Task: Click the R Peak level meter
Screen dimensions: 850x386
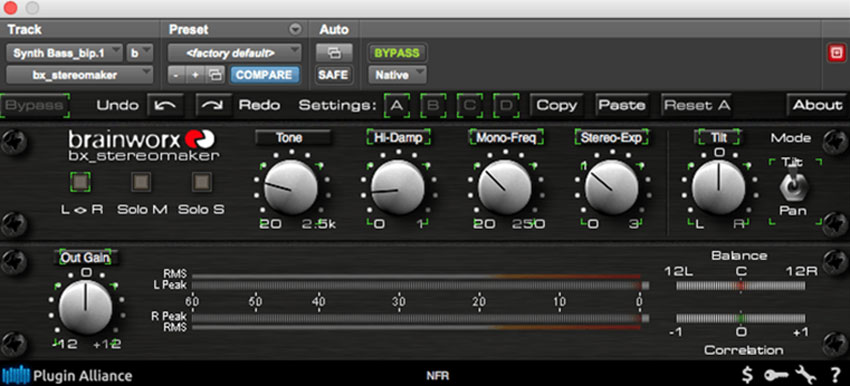Action: [421, 318]
